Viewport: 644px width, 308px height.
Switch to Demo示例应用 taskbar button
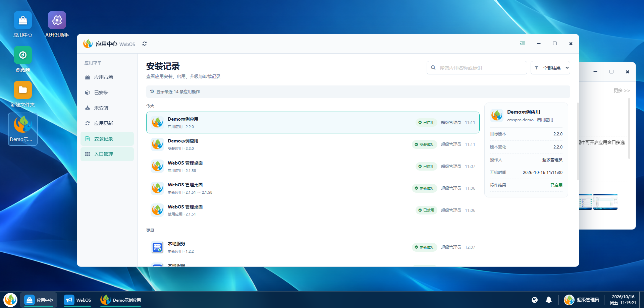[x=121, y=300]
